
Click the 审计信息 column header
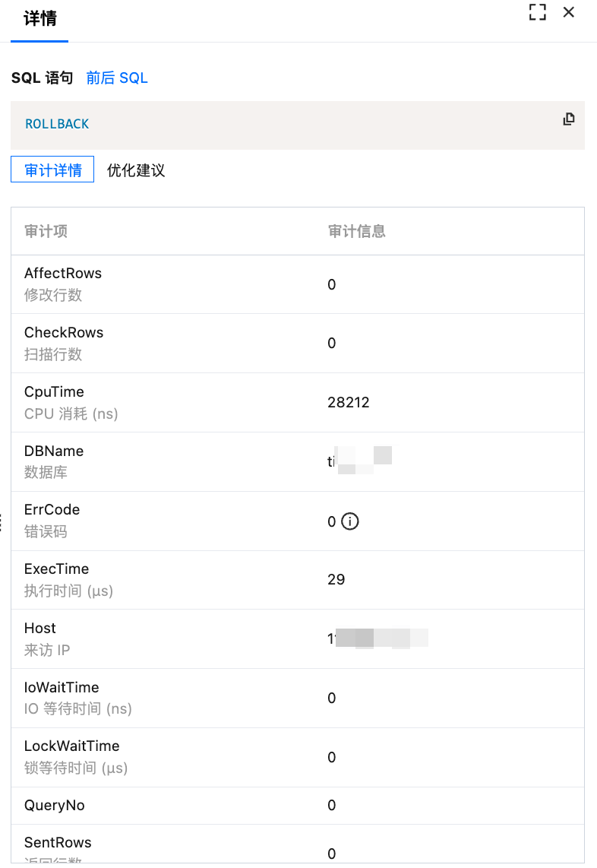coord(357,231)
